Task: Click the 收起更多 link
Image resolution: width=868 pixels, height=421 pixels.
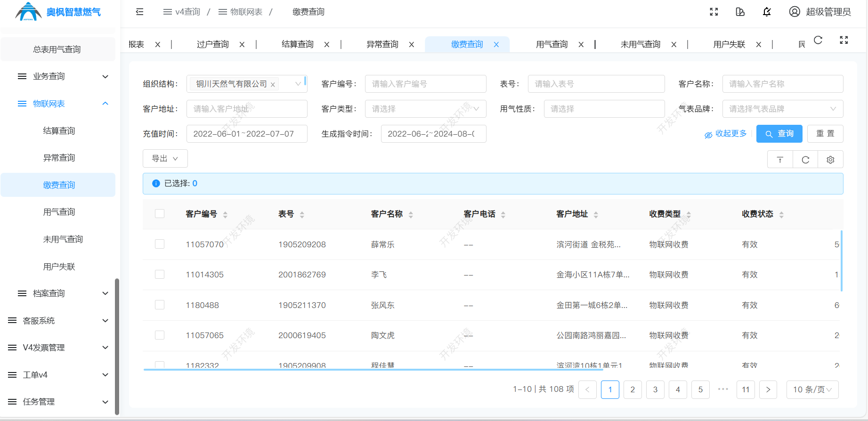Action: pos(726,134)
